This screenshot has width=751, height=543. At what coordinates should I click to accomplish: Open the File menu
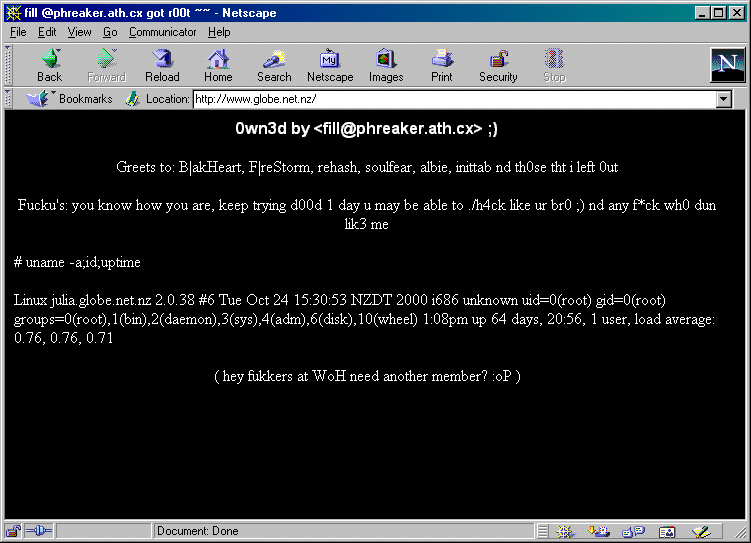(x=18, y=32)
